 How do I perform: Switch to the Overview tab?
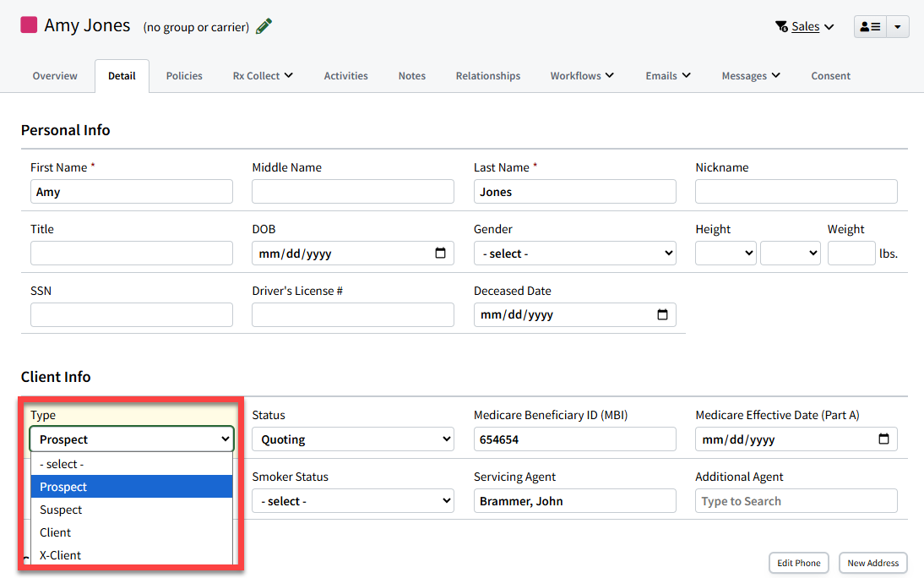pyautogui.click(x=55, y=75)
